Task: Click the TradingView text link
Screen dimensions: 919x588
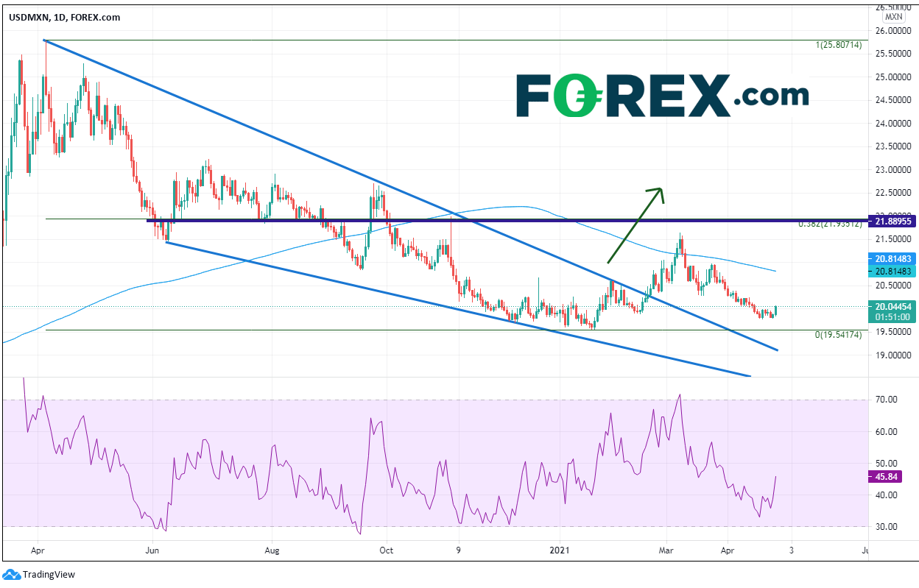Action: pos(49,575)
